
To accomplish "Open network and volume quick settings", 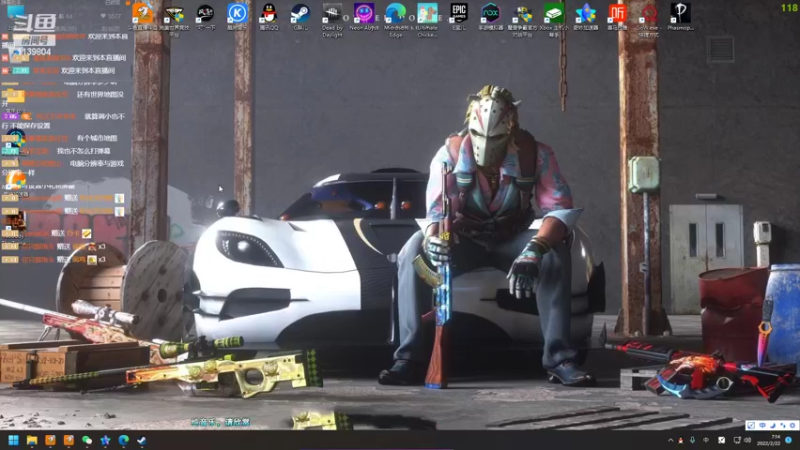I will pyautogui.click(x=742, y=440).
